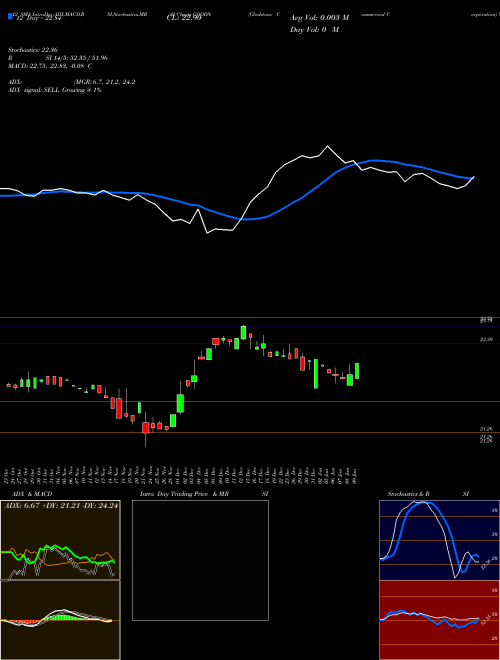The width and height of the screenshot is (500, 660).
Task: Click the 'Stochastics: 22.36' reading
Action: tap(35, 50)
